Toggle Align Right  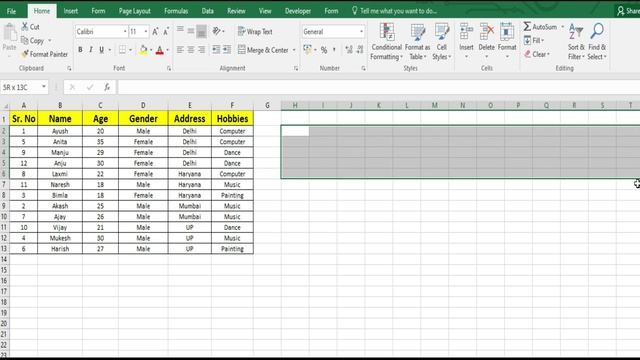201,50
